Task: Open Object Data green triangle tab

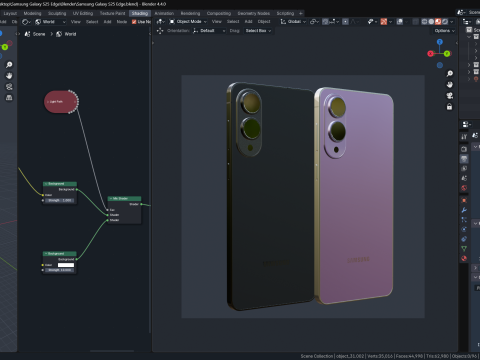Action: point(464,249)
